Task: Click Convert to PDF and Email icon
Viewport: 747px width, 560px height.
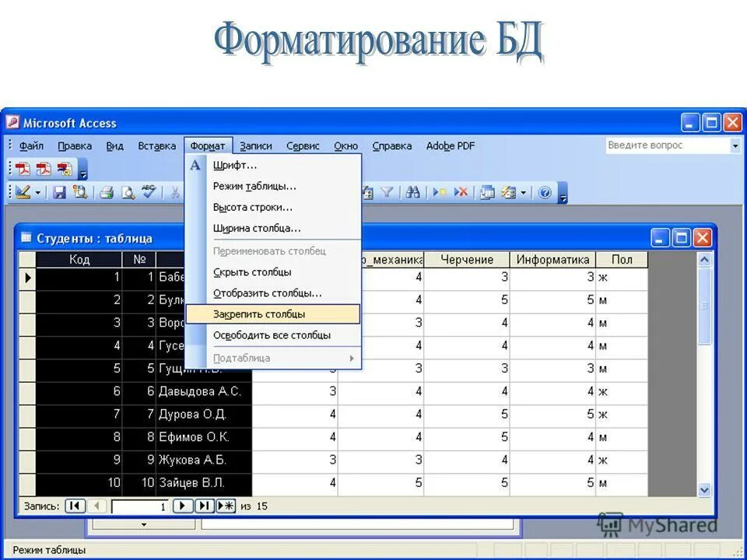Action: click(x=44, y=169)
